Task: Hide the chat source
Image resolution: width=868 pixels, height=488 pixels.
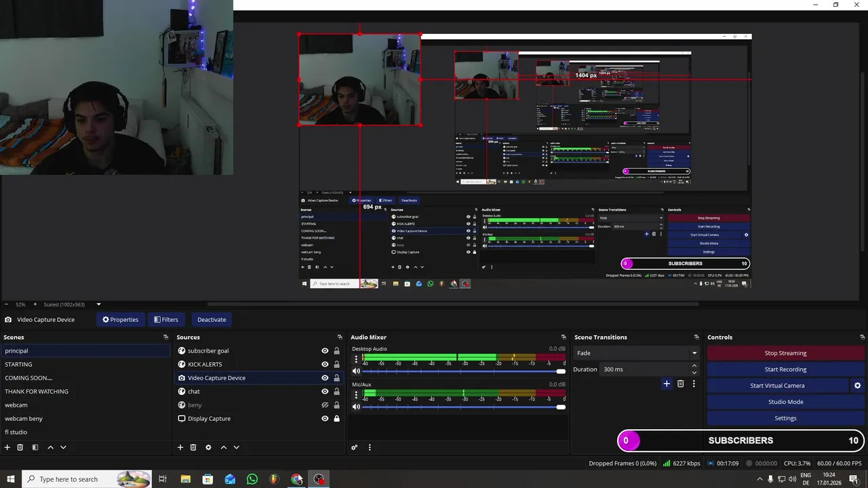Action: coord(325,391)
